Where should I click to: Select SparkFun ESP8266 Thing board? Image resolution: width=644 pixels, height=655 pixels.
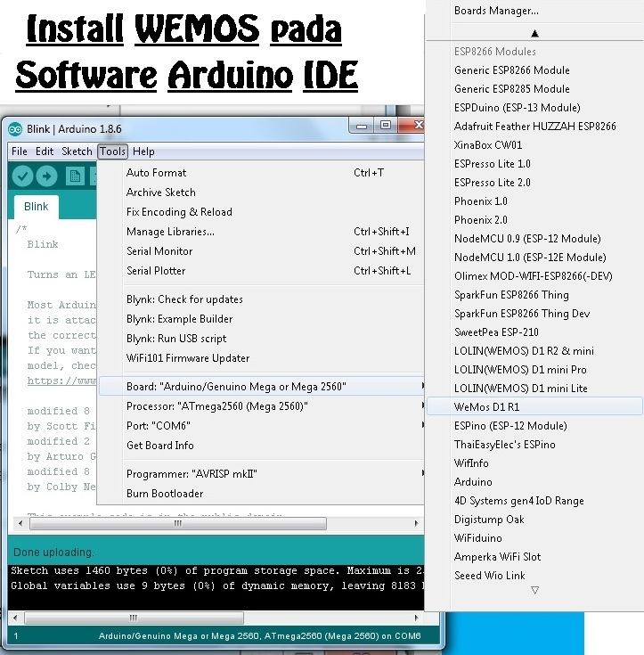[534, 295]
